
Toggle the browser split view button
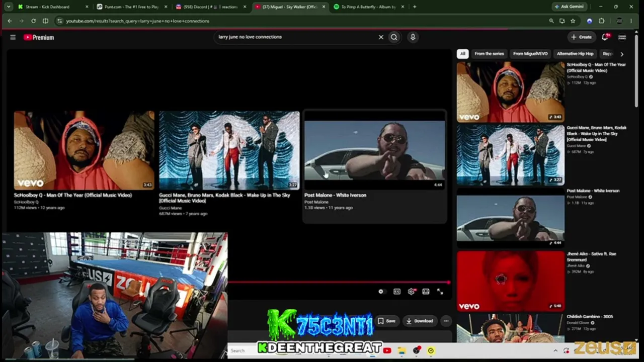point(45,21)
